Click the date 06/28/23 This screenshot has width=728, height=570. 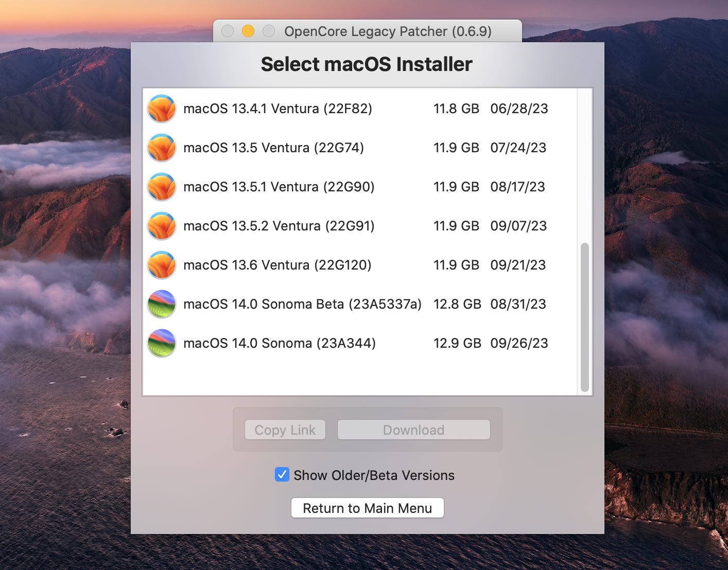[519, 109]
